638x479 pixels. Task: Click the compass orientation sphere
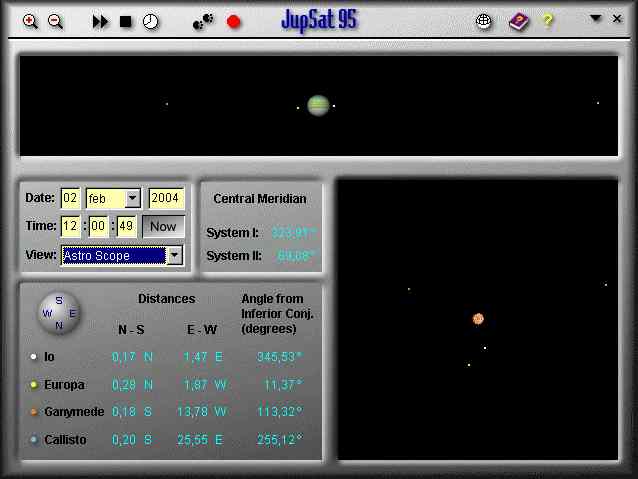[x=59, y=313]
